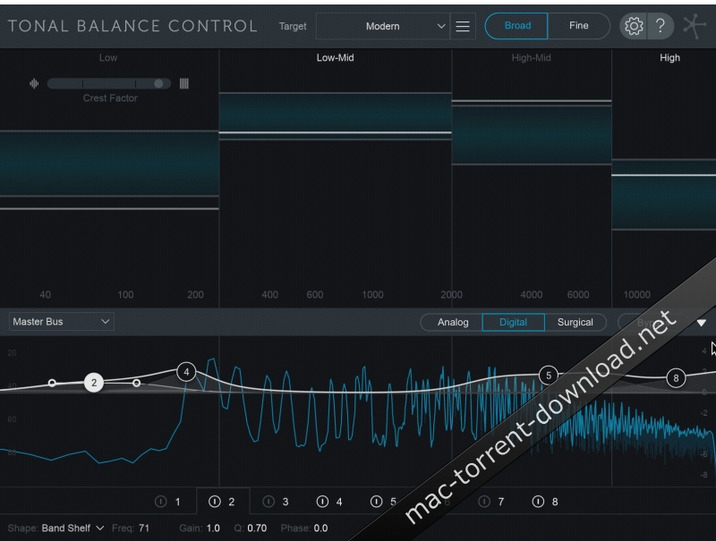Click the Low-Mid band label
Viewport: 716px width, 541px height.
click(335, 58)
